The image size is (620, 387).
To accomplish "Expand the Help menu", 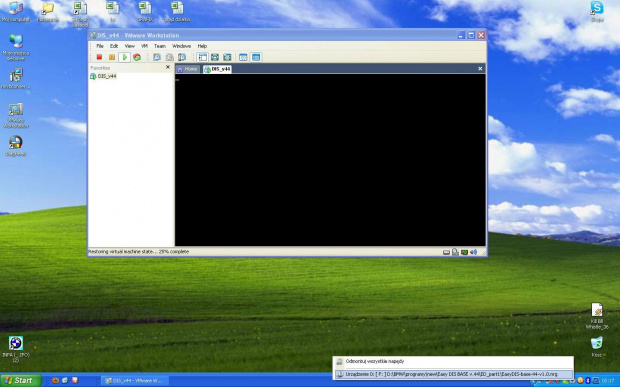I will [202, 46].
